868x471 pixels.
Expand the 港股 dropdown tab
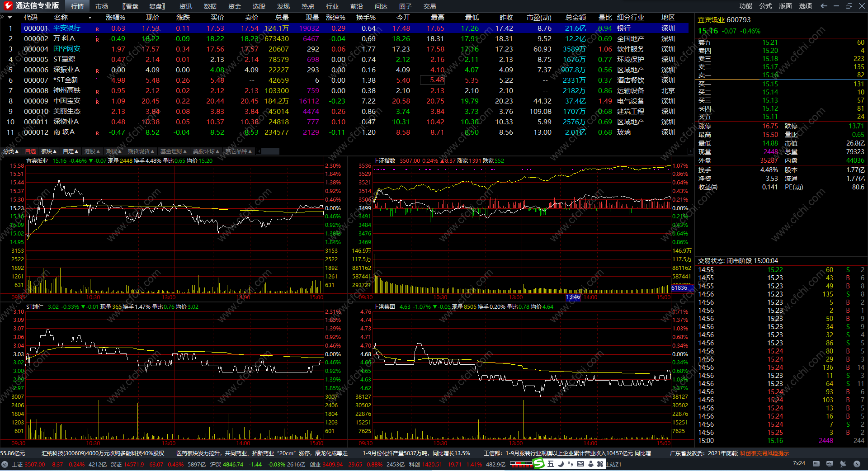tap(92, 151)
